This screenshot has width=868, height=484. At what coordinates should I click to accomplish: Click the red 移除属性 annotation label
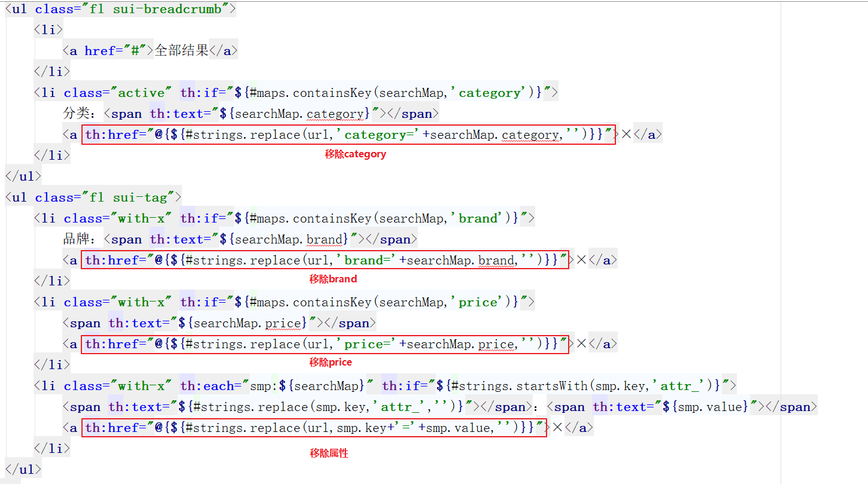click(329, 453)
